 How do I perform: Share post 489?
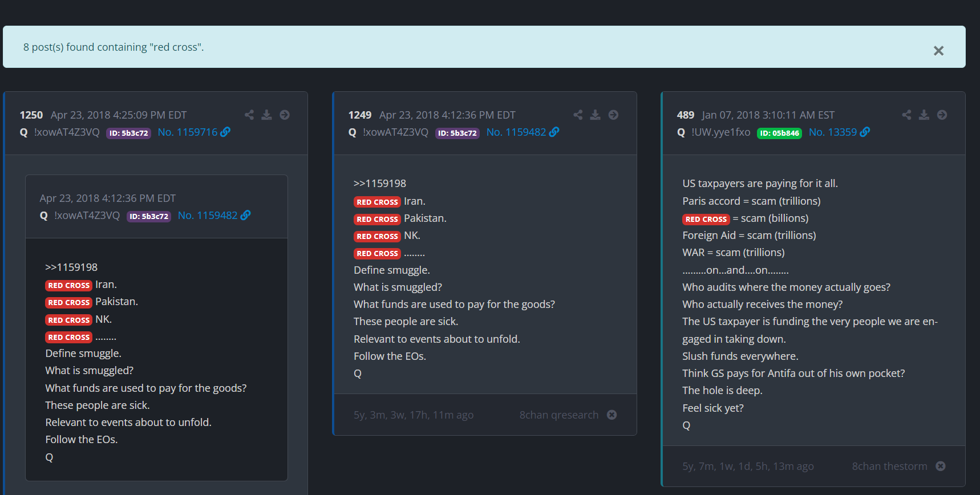(906, 115)
